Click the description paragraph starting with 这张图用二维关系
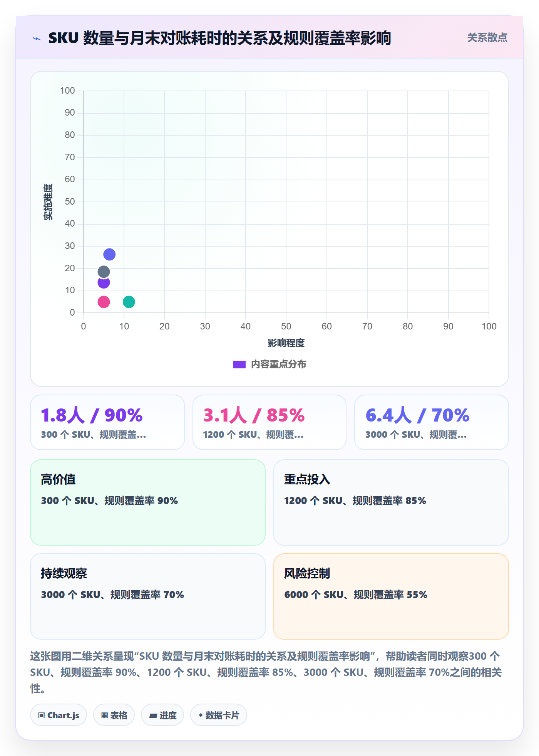The image size is (539, 756). click(x=266, y=672)
